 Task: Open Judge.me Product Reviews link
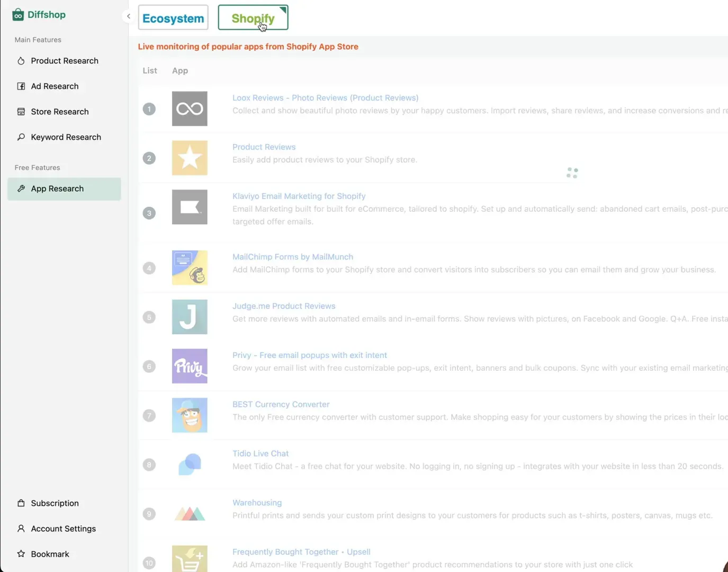pyautogui.click(x=284, y=306)
